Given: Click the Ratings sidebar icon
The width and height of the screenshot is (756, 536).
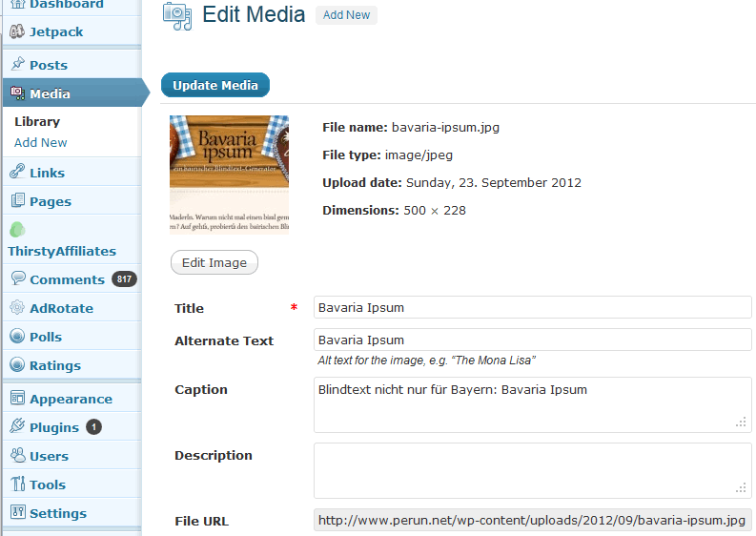Looking at the screenshot, I should click(x=17, y=364).
